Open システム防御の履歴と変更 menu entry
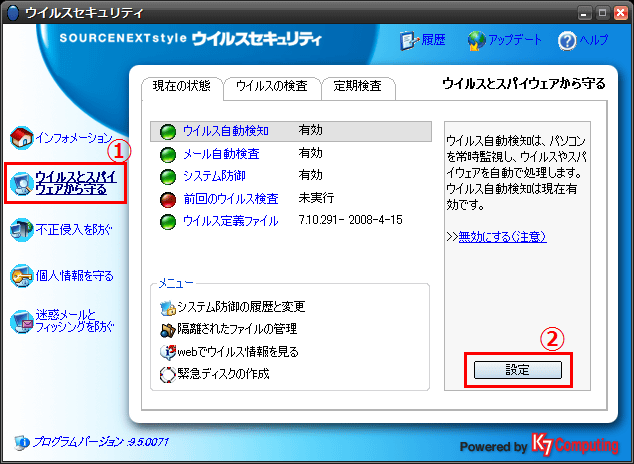This screenshot has width=634, height=464. pos(241,307)
